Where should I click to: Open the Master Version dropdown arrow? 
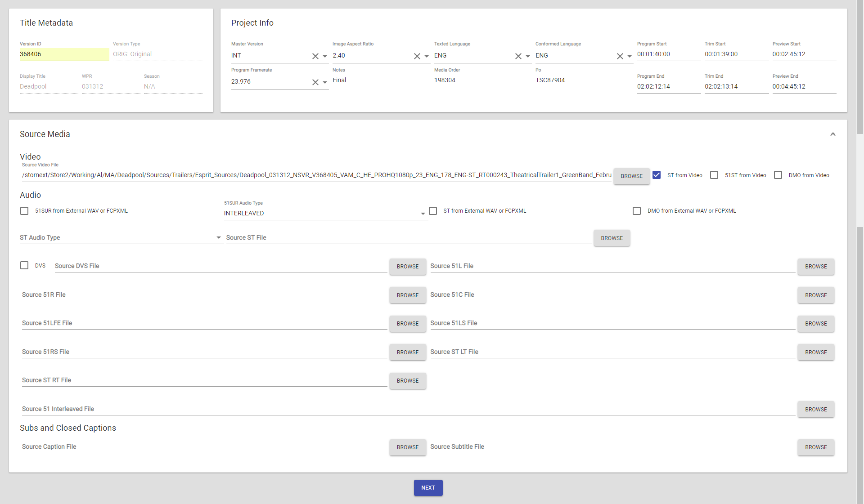325,57
